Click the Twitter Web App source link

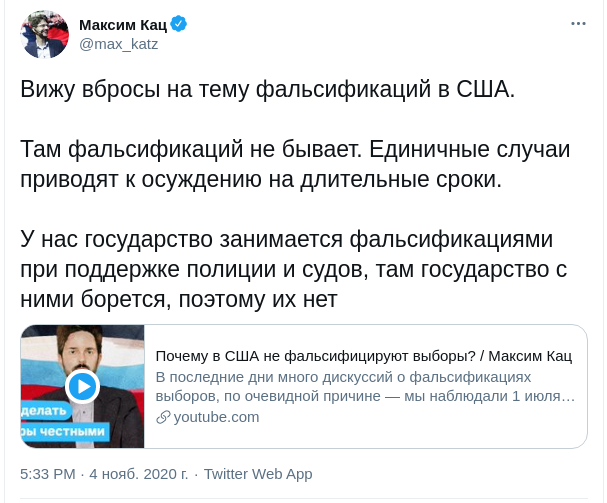(258, 474)
